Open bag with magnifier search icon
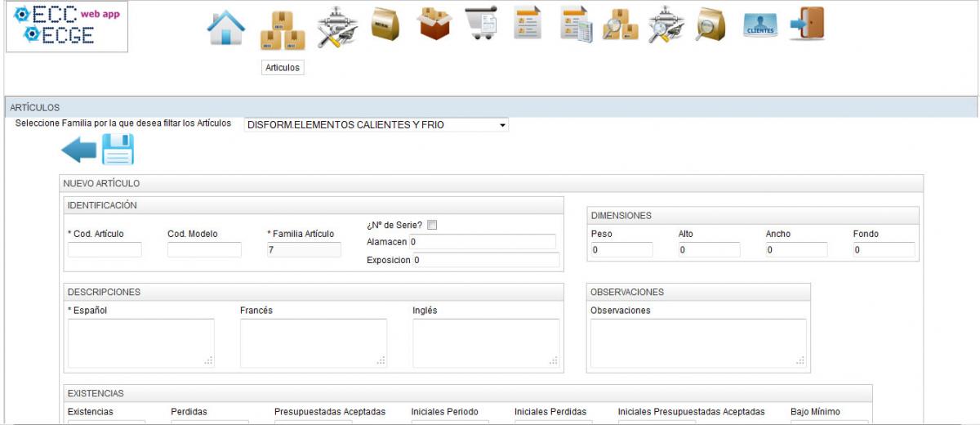 (x=710, y=25)
